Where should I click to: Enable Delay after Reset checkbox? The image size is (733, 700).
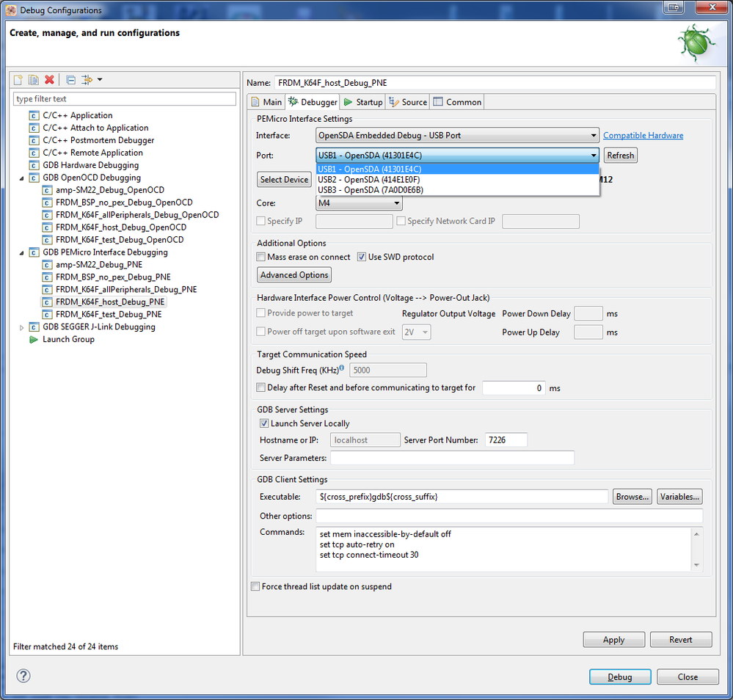click(261, 387)
